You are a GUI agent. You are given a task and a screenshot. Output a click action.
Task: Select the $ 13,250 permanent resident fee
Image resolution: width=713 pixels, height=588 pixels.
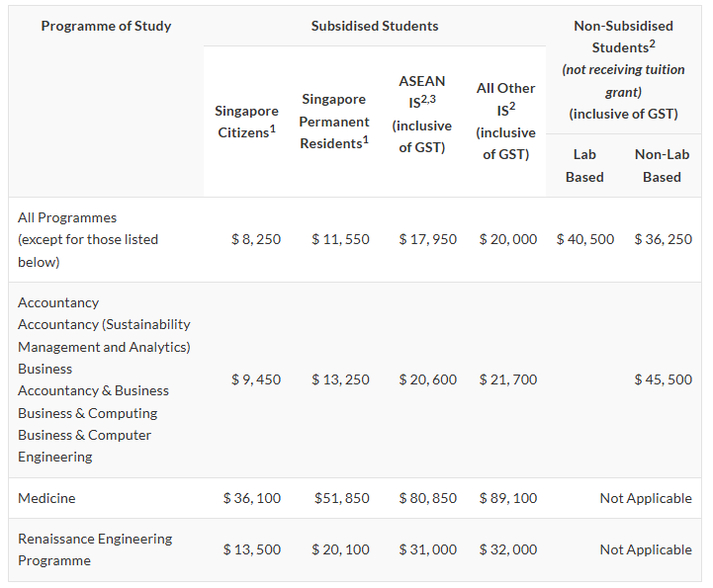[x=340, y=379]
